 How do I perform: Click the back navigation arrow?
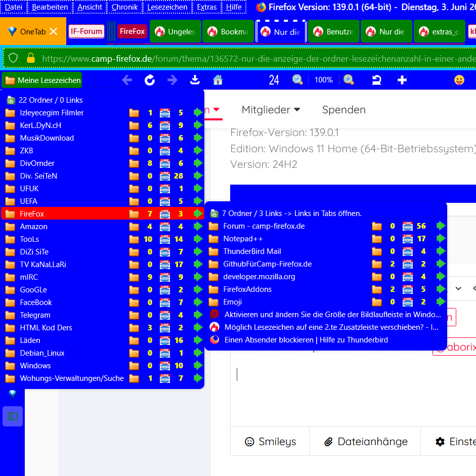pyautogui.click(x=127, y=80)
